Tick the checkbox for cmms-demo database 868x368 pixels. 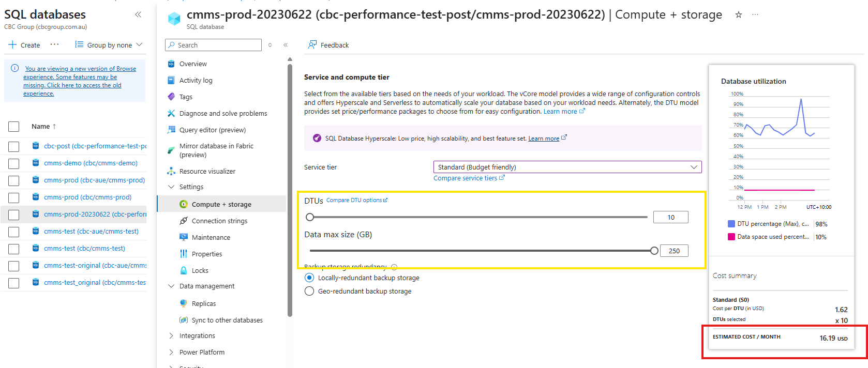coord(14,163)
